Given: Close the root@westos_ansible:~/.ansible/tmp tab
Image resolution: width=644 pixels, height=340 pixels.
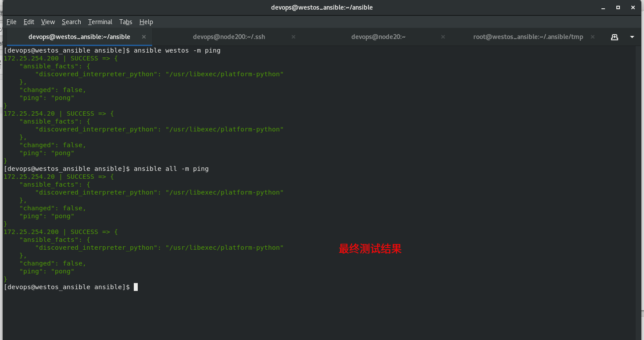Looking at the screenshot, I should [x=593, y=37].
